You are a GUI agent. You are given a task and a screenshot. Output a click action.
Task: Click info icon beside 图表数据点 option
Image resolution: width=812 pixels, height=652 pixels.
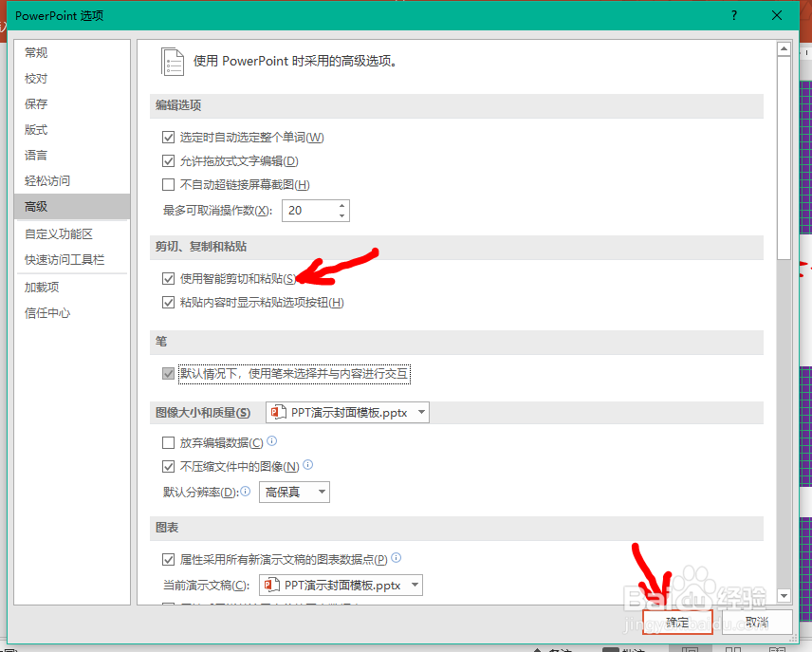[x=397, y=558]
